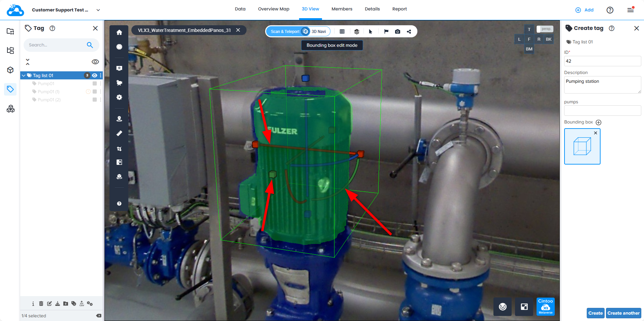644x321 pixels.
Task: Click the Create another button
Action: 623,313
